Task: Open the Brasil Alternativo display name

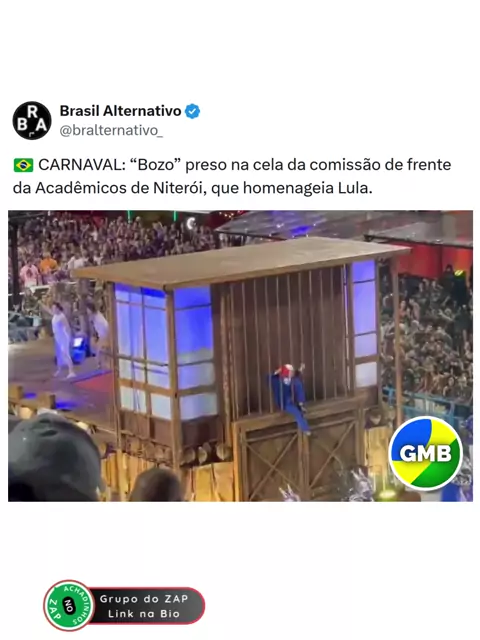Action: [120, 111]
